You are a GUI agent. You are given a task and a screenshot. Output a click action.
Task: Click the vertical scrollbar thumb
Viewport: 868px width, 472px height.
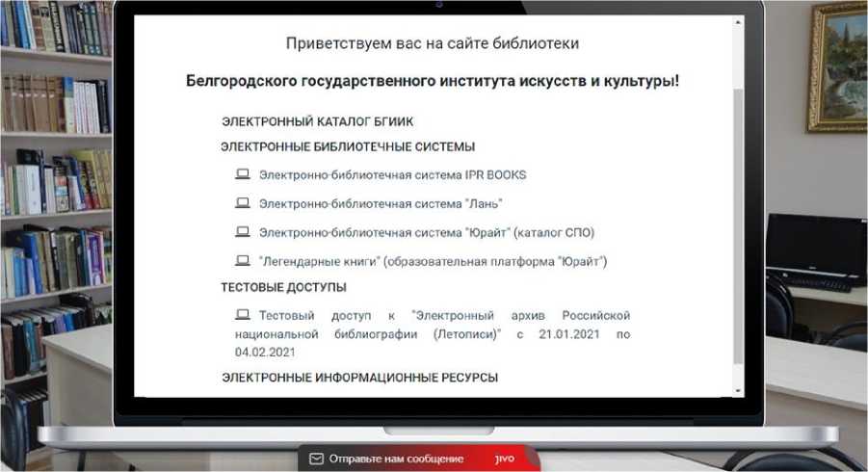tap(738, 225)
